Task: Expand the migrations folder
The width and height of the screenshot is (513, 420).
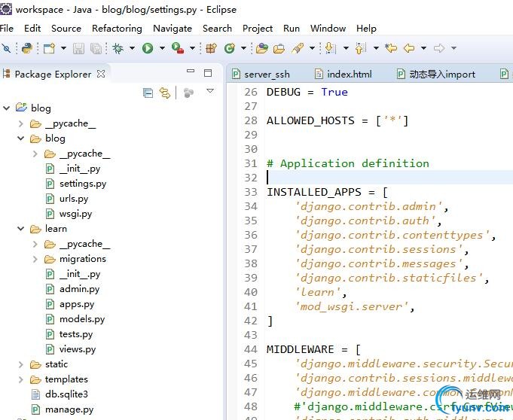Action: [35, 259]
